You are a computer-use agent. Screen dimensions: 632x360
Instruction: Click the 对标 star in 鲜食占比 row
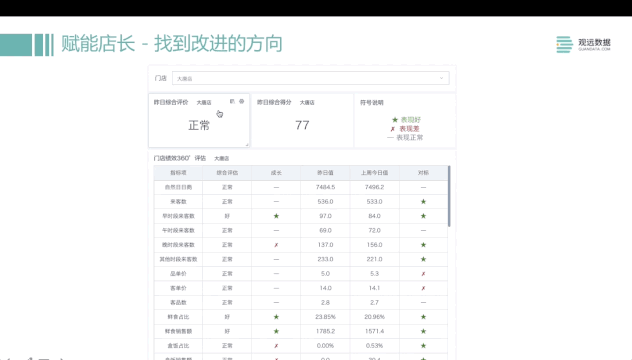coord(423,317)
